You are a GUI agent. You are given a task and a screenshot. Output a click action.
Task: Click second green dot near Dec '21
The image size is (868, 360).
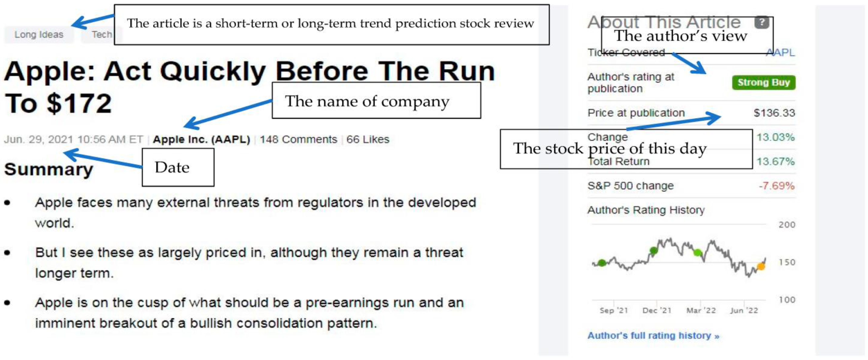[653, 250]
